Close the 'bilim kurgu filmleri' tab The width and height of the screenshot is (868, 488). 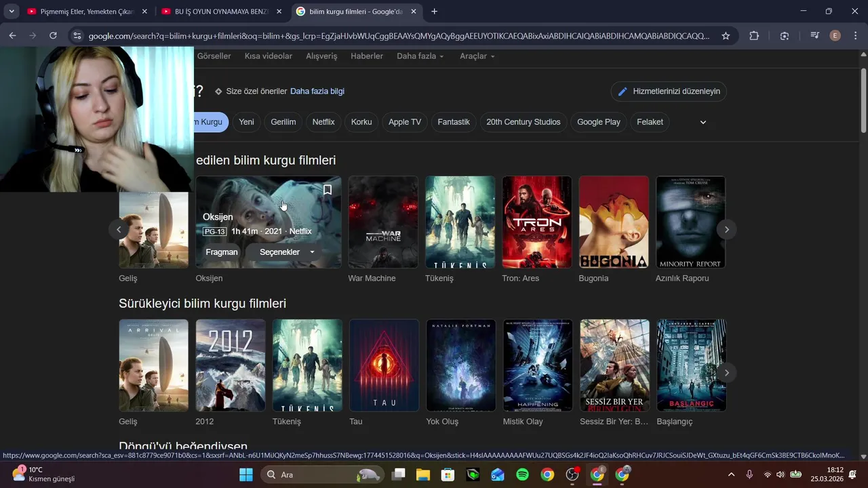(x=413, y=12)
